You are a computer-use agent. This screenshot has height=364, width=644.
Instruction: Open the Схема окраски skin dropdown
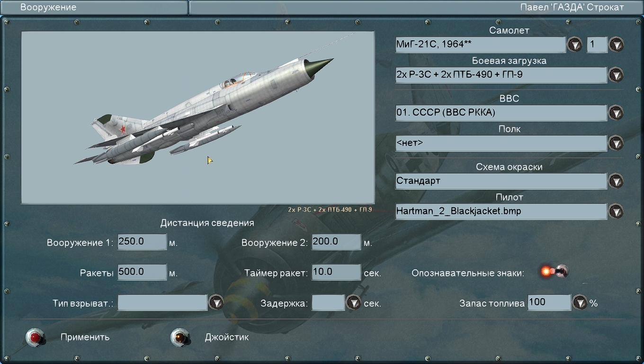(616, 181)
